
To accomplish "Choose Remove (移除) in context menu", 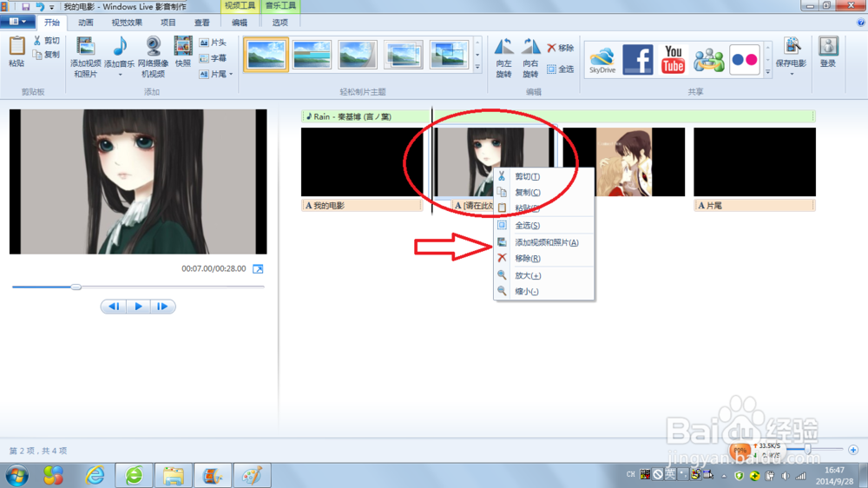I will (x=544, y=259).
